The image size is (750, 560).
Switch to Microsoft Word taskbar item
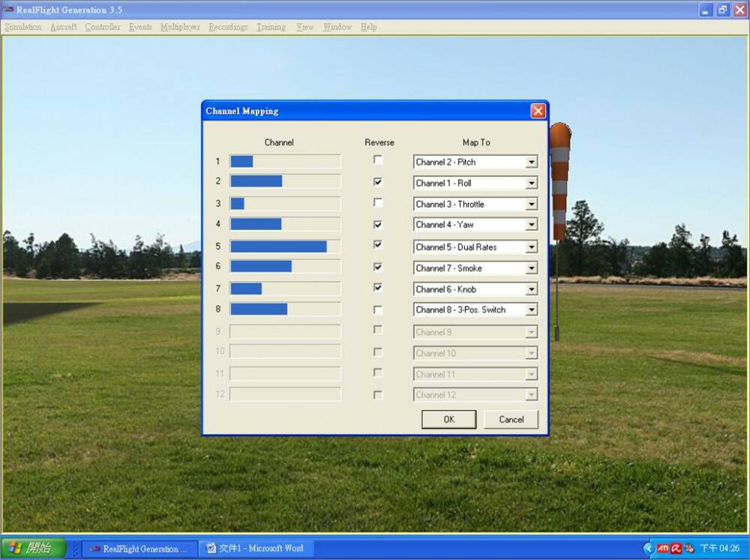255,548
